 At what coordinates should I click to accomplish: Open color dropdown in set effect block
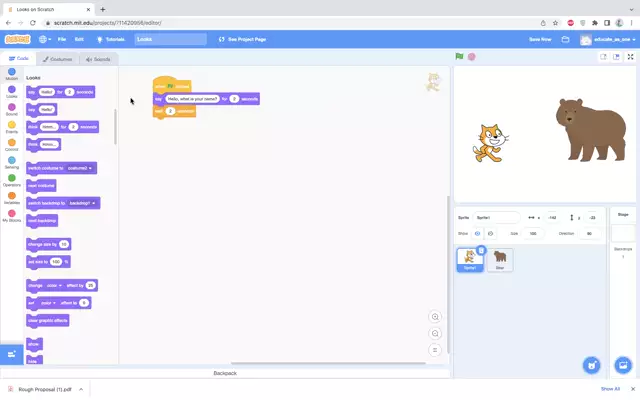(49, 303)
